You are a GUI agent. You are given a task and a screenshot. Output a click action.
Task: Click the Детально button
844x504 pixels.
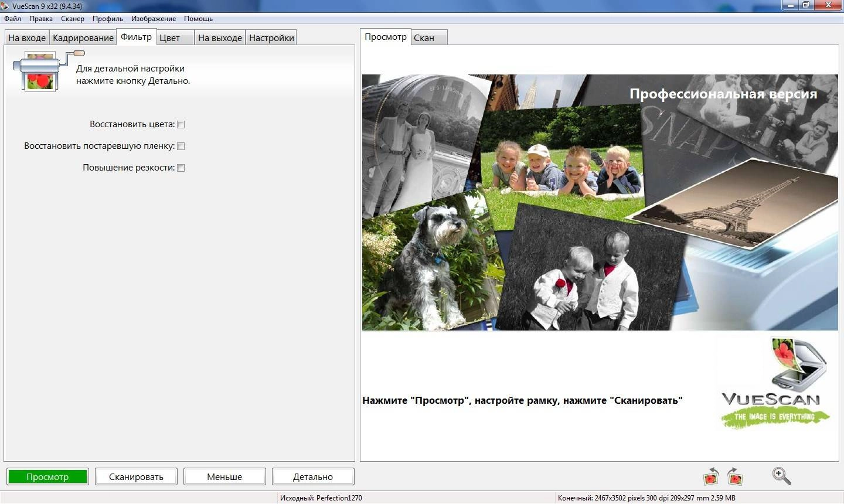pyautogui.click(x=313, y=476)
